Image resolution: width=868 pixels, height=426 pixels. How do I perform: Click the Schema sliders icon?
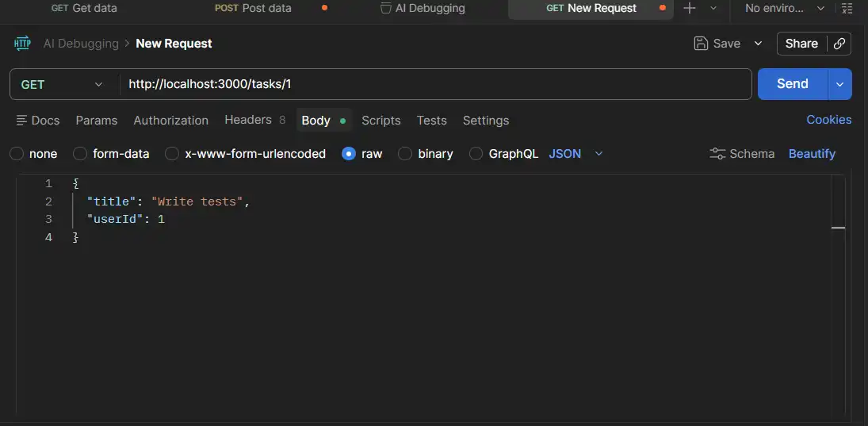[x=717, y=154]
